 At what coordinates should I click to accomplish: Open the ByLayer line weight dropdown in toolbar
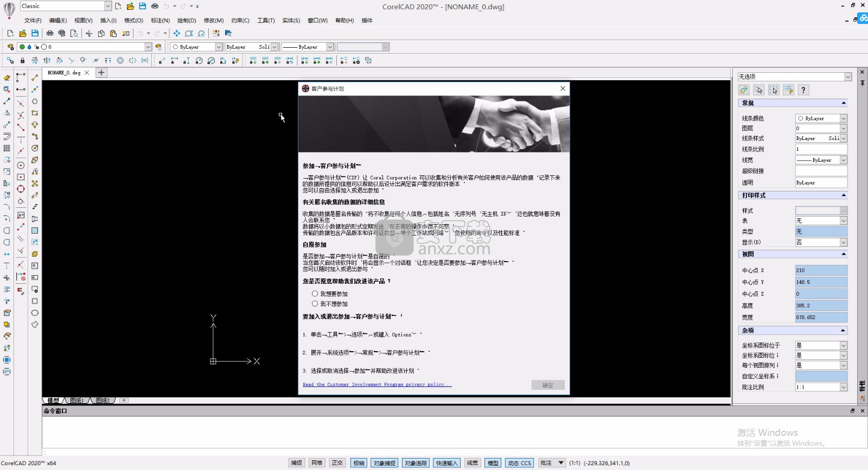pos(330,47)
